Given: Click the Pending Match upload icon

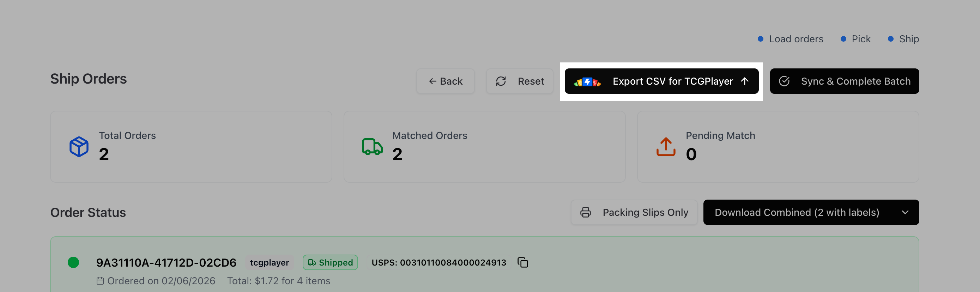Looking at the screenshot, I should tap(666, 147).
